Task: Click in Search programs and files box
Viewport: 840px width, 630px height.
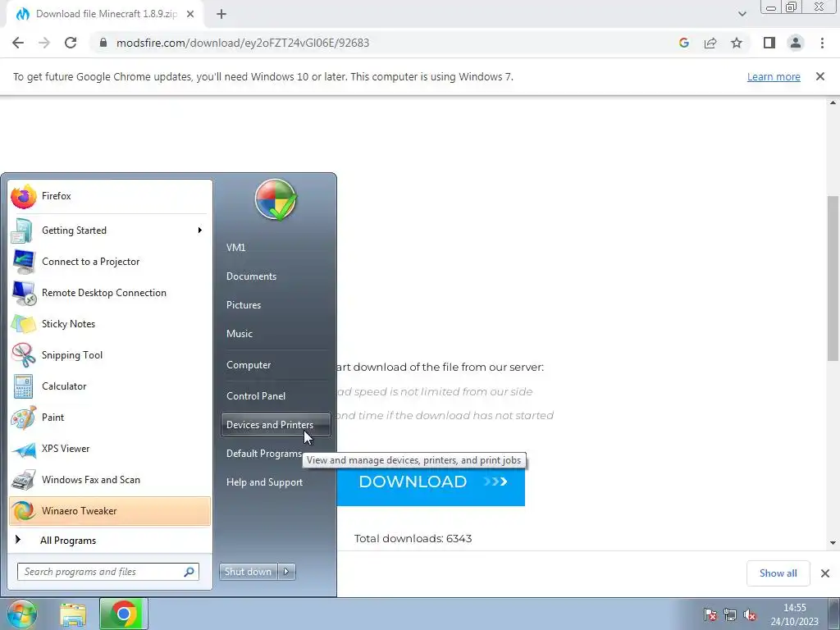Action: 108,572
